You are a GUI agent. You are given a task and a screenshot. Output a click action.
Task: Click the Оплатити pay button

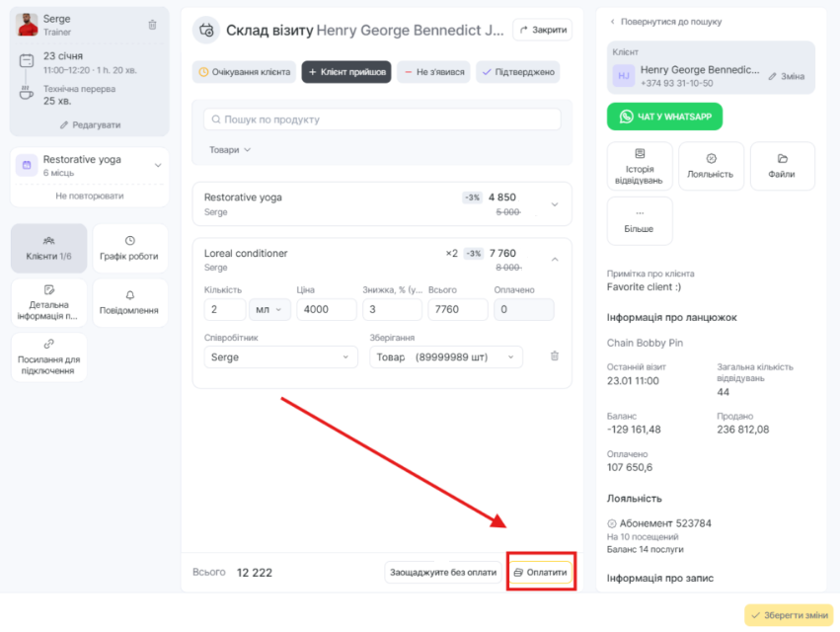point(540,572)
